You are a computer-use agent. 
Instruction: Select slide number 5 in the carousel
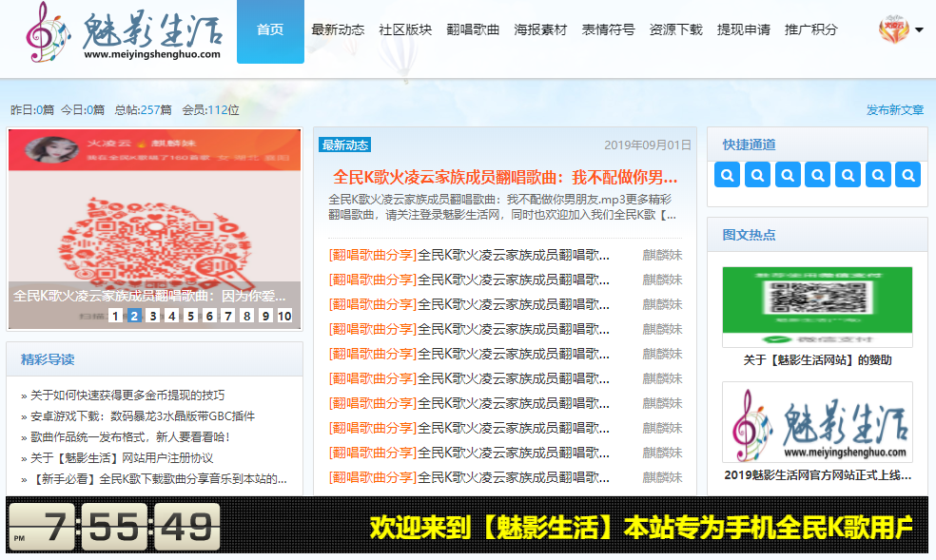(x=190, y=316)
